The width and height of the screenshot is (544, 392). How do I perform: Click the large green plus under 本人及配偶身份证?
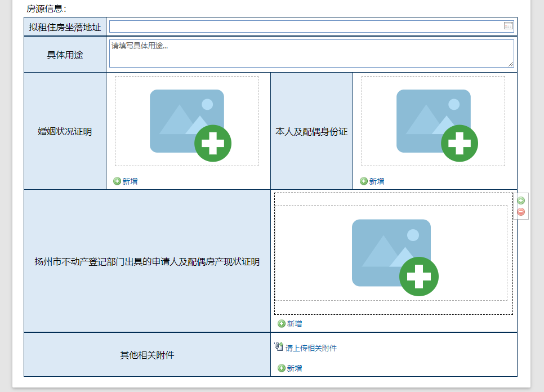click(460, 143)
